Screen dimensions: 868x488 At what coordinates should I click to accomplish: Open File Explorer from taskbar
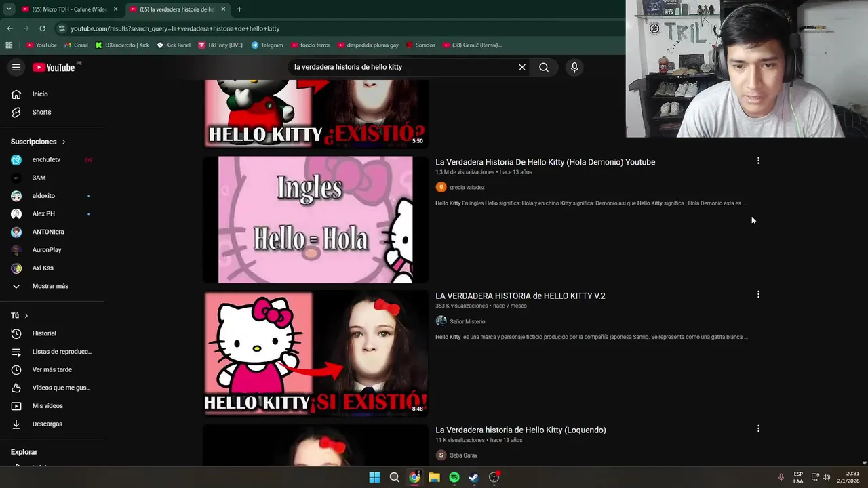[434, 477]
